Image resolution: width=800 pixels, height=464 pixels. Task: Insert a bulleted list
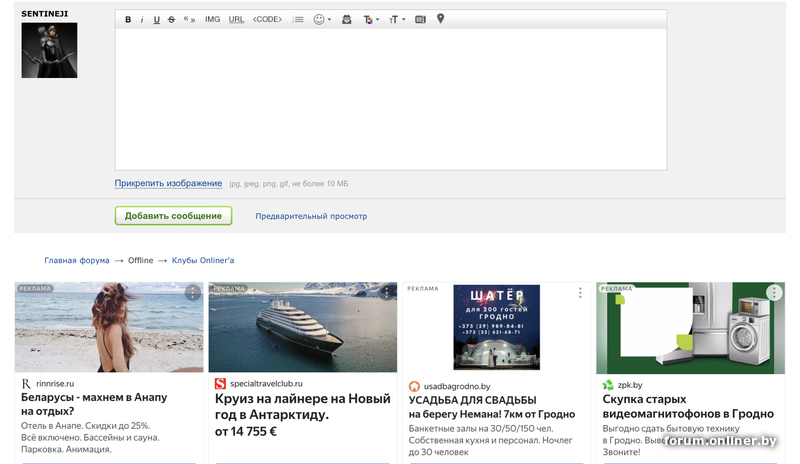coord(298,19)
